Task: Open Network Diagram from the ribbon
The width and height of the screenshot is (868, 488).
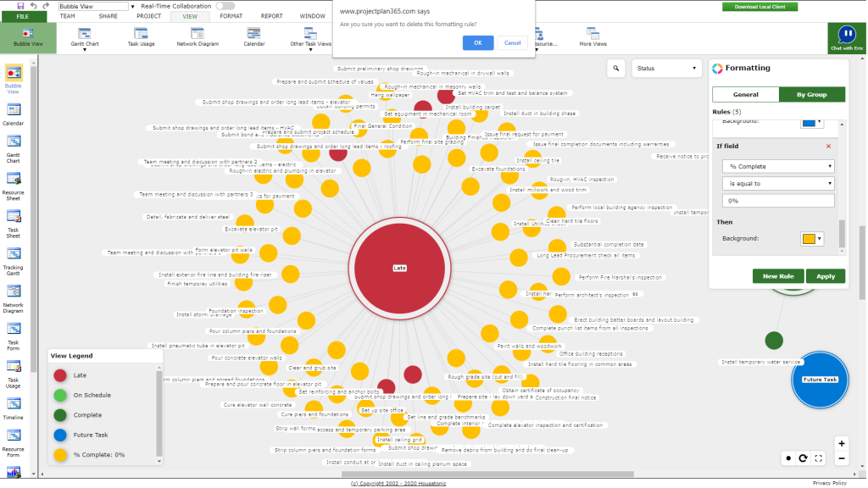Action: click(198, 37)
